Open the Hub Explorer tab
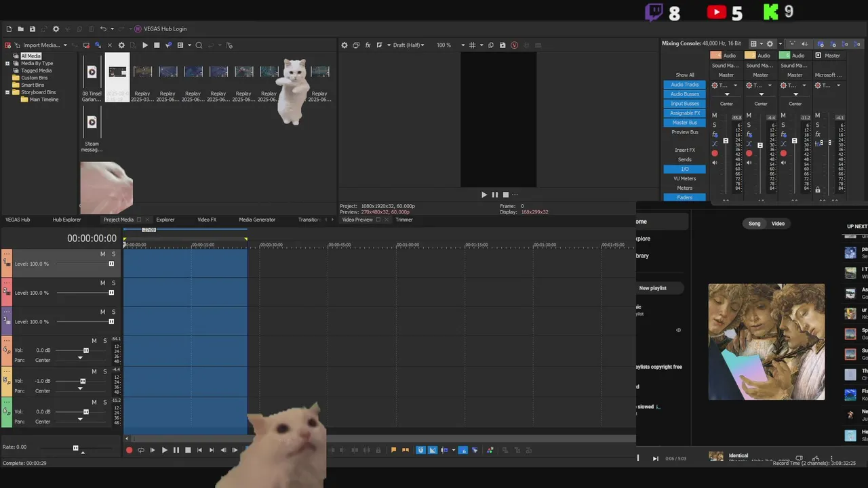 point(66,220)
